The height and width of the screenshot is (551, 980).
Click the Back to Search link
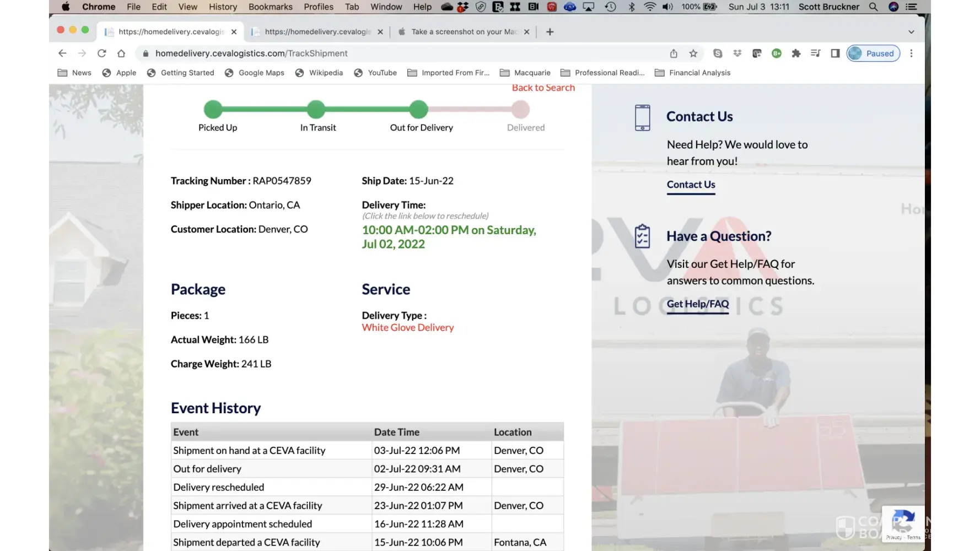[543, 88]
